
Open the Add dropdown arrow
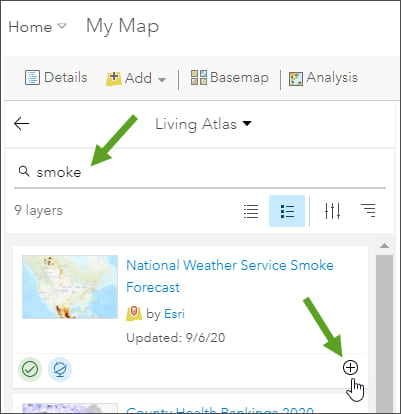[x=162, y=79]
